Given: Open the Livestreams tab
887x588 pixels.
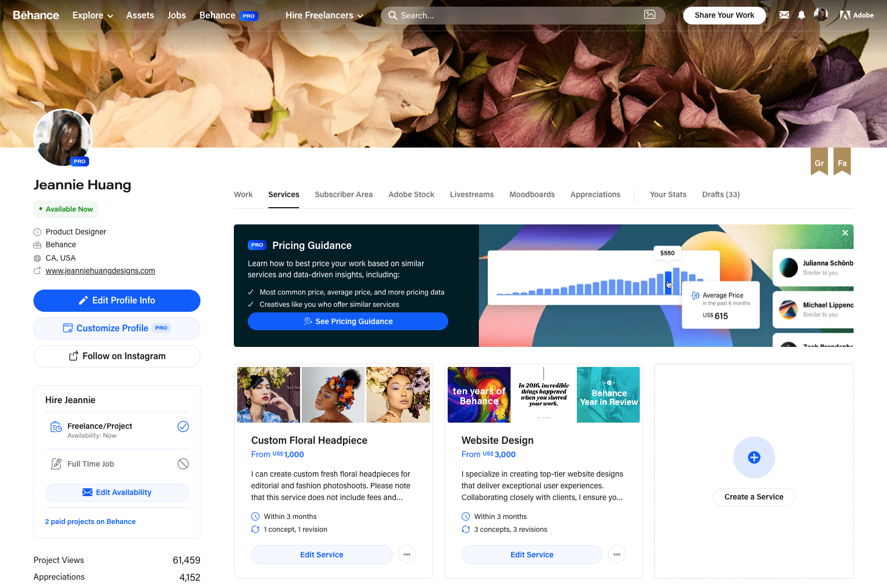Looking at the screenshot, I should click(472, 194).
